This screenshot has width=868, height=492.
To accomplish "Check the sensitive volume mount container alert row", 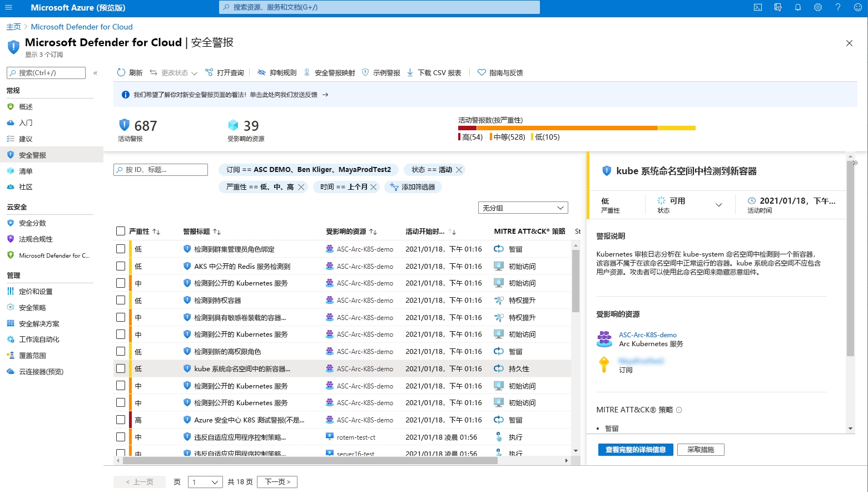I will point(121,317).
